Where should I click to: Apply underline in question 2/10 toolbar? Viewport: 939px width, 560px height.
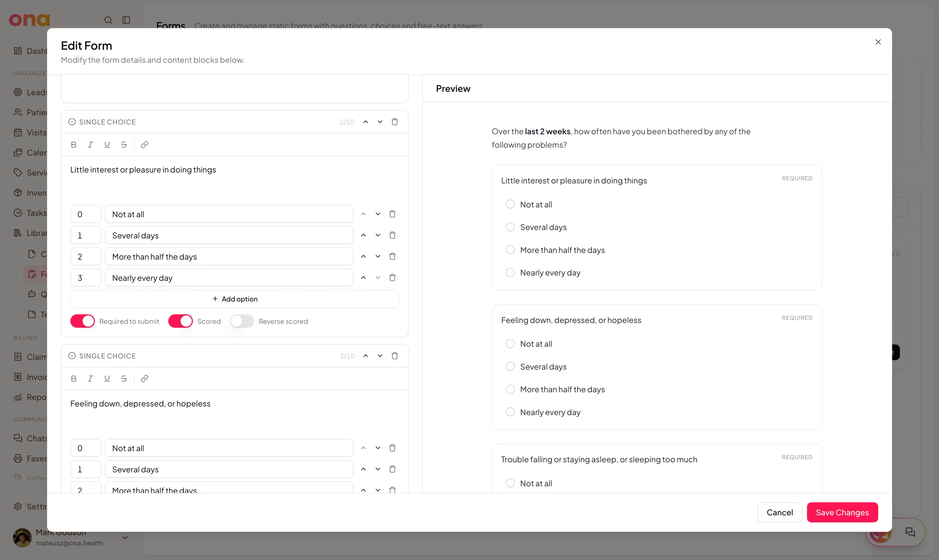(107, 145)
